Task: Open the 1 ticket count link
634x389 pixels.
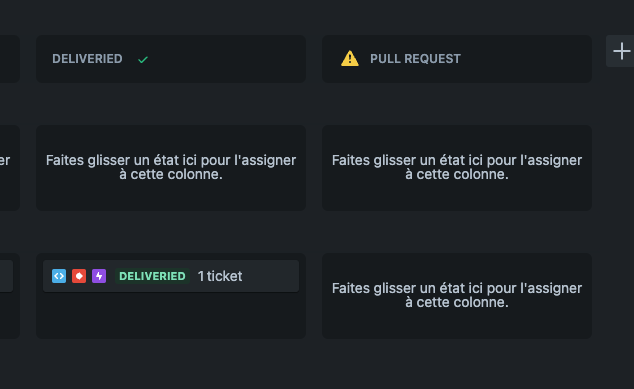Action: (220, 276)
